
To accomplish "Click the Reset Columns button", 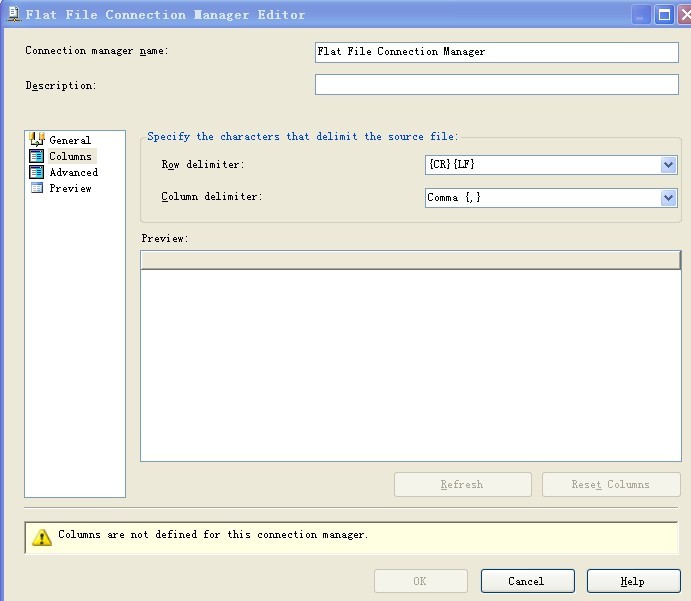I will [611, 485].
